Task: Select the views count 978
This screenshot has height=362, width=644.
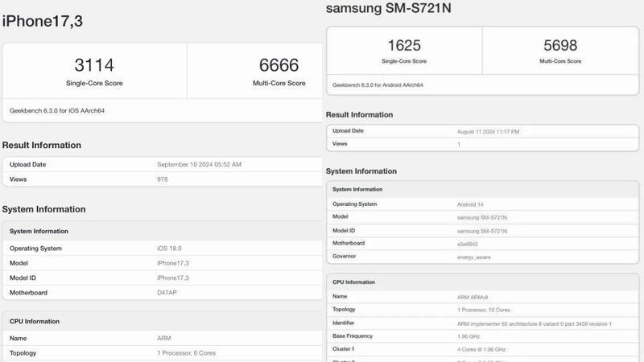Action: pyautogui.click(x=163, y=179)
